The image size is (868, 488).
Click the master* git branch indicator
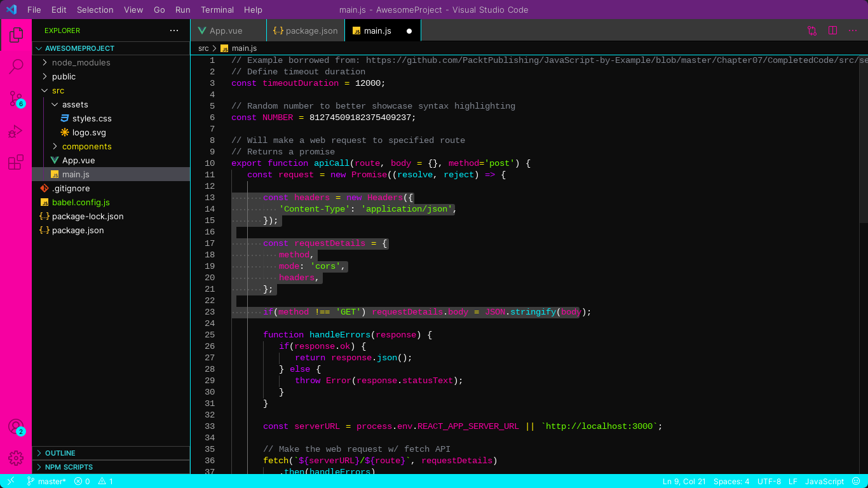point(46,482)
